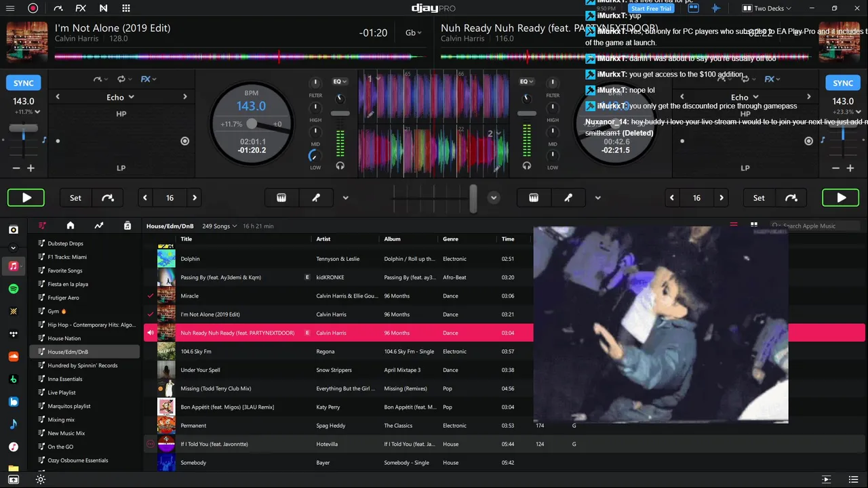
Task: Start recording with the red record button
Action: point(33,8)
